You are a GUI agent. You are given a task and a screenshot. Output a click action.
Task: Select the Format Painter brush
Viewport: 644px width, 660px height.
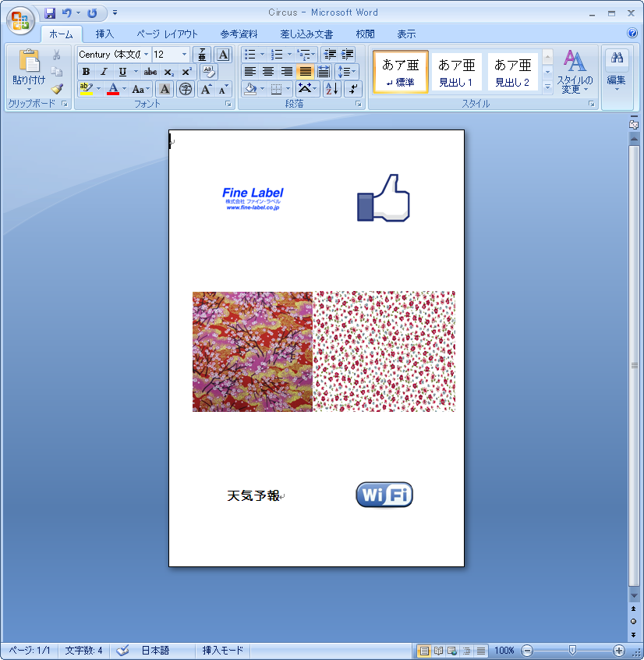tap(57, 88)
